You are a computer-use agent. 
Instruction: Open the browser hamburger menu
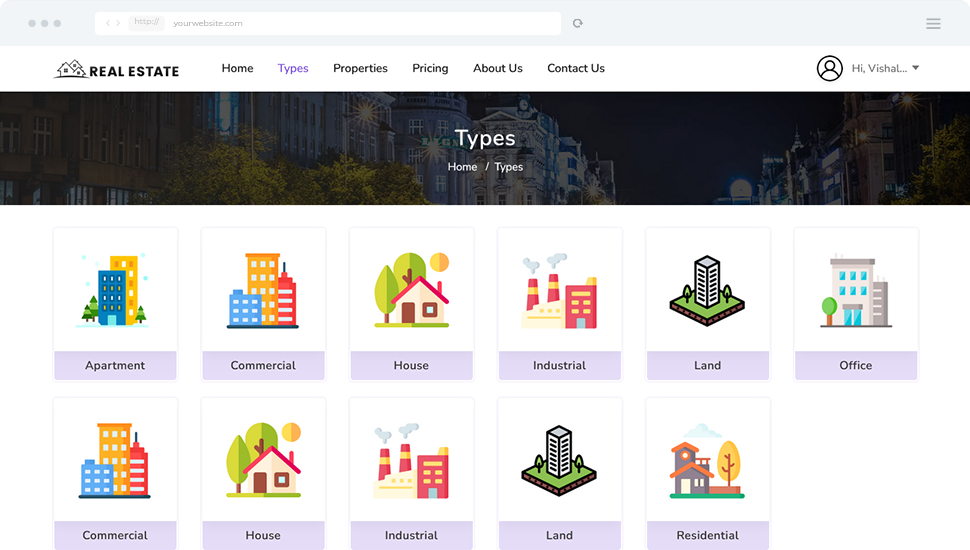[x=933, y=23]
